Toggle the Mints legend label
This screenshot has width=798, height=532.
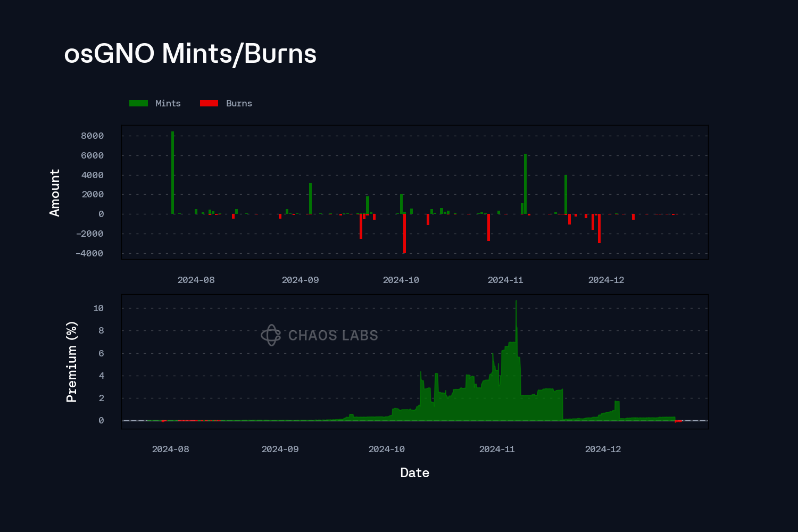168,103
